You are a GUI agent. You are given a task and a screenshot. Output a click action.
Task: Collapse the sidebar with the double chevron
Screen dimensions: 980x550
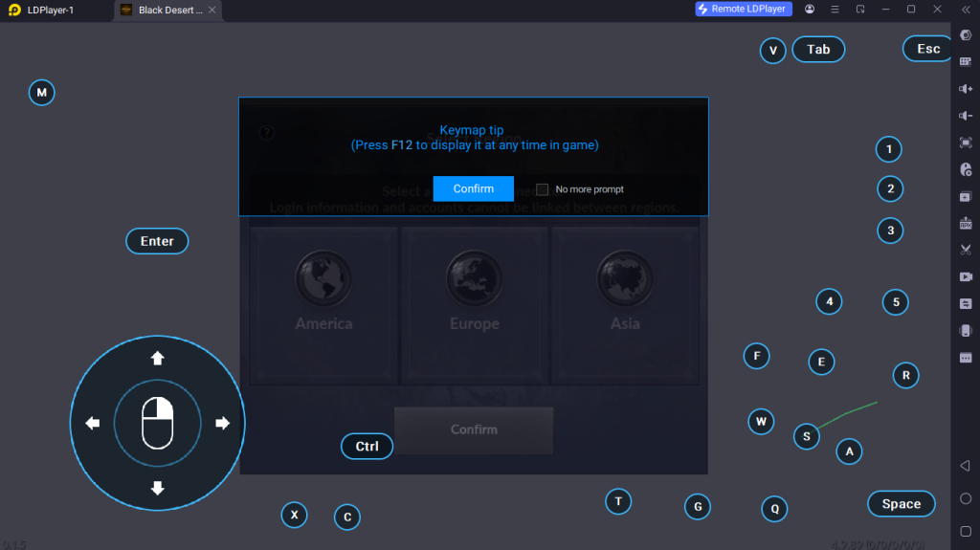pyautogui.click(x=966, y=10)
